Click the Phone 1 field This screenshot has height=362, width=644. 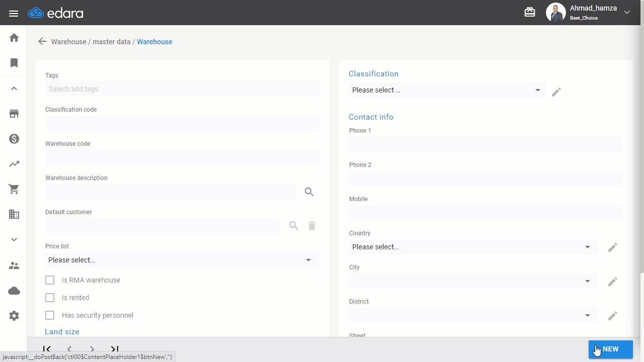pyautogui.click(x=486, y=144)
